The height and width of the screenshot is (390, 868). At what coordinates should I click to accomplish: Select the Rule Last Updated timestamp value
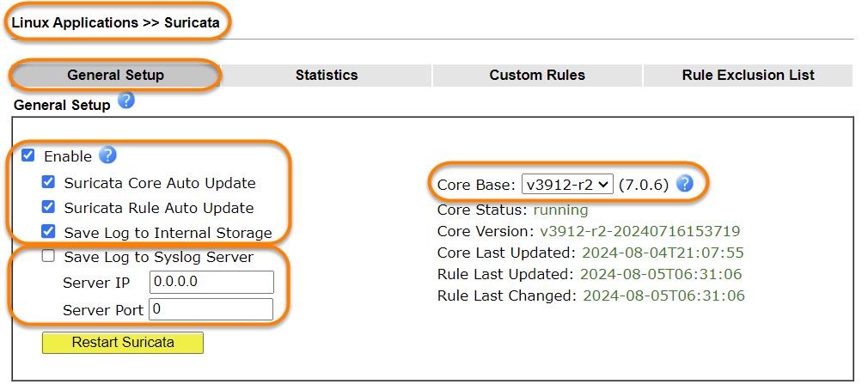661,274
